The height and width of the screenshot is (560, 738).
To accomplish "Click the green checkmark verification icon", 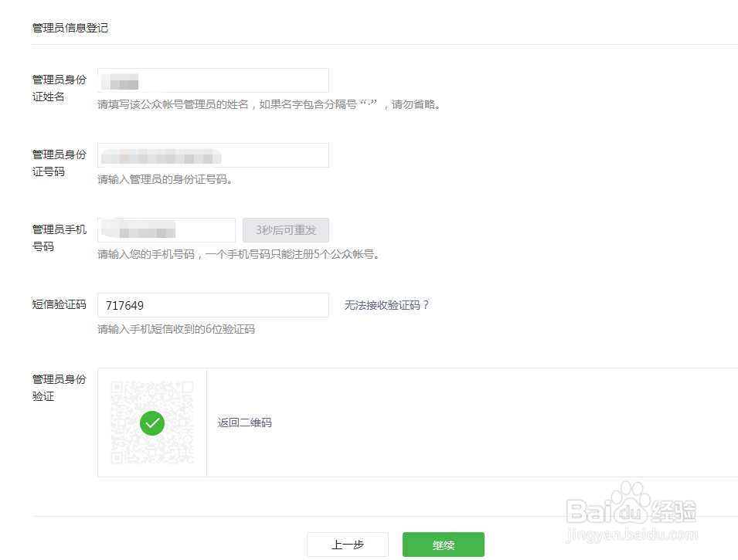I will [x=151, y=423].
